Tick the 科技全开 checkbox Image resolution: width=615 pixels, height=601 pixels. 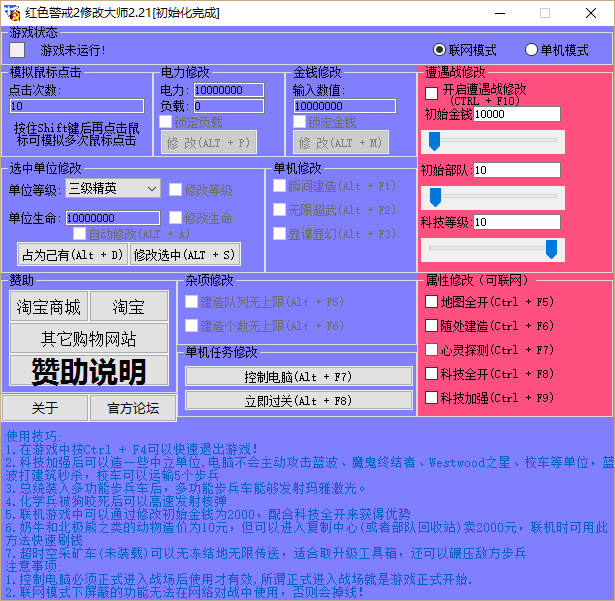tap(431, 374)
